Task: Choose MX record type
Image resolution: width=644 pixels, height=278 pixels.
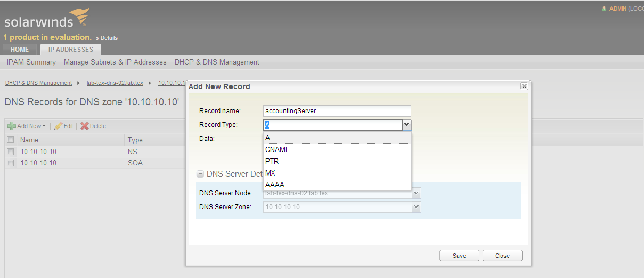Action: coord(337,173)
